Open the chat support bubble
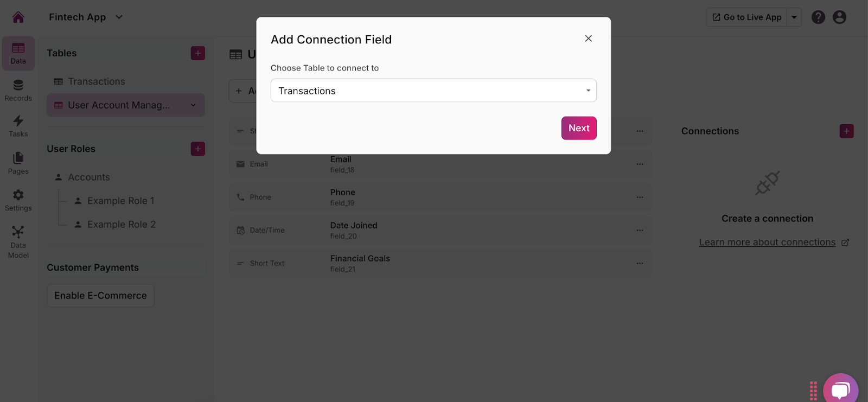Screen dimensions: 868x402 point(840,390)
